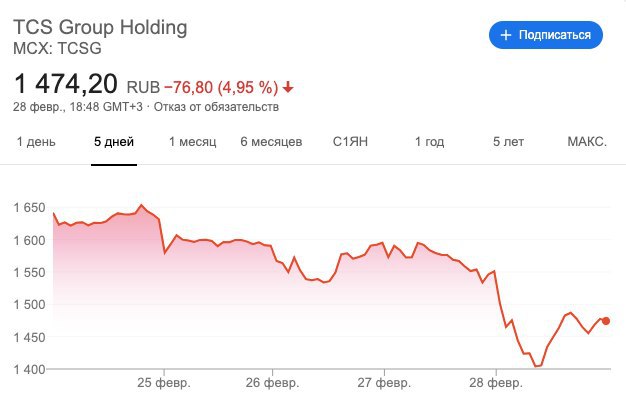Open the 1 год chart tab
Screen dimensions: 626x403
click(x=429, y=142)
